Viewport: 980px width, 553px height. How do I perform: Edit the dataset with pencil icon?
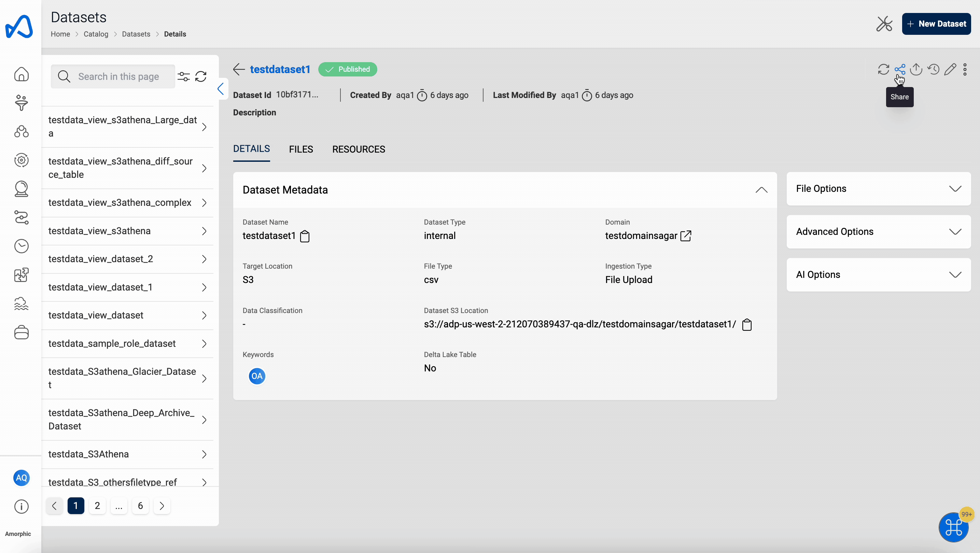pos(950,69)
